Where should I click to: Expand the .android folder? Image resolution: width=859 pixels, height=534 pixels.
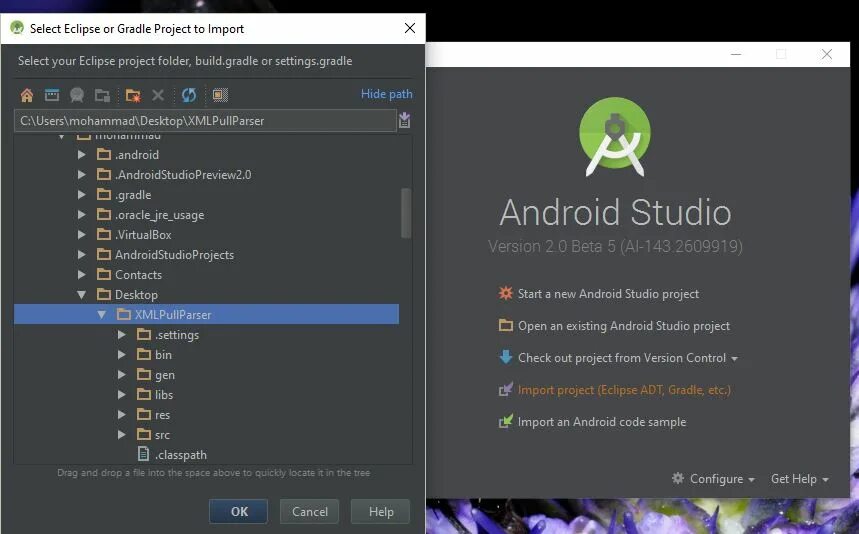[x=82, y=154]
